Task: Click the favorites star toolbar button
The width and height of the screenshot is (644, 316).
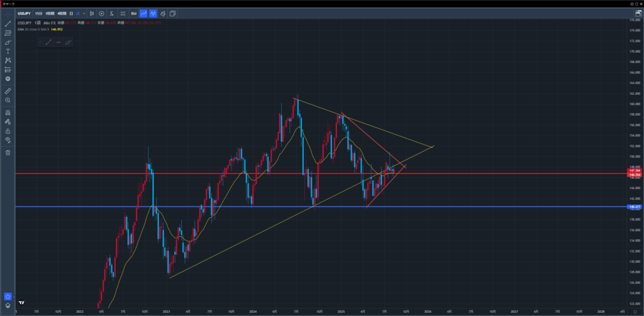Action: (8, 297)
